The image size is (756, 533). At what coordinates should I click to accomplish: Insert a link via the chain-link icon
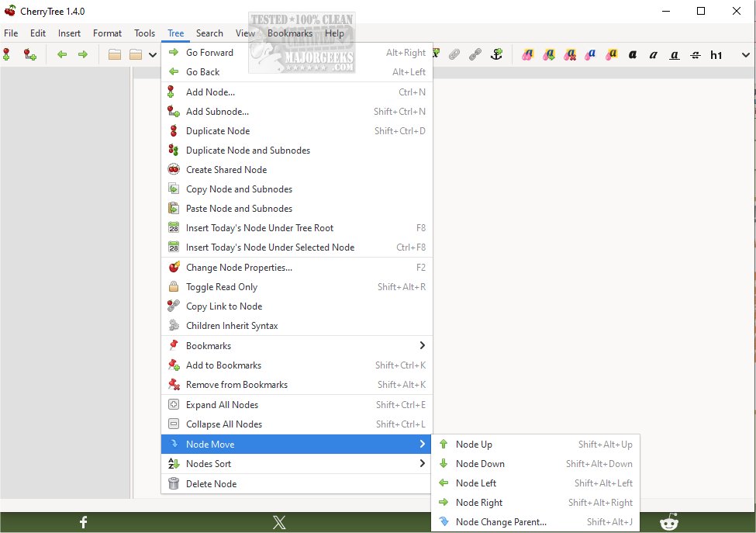[475, 54]
